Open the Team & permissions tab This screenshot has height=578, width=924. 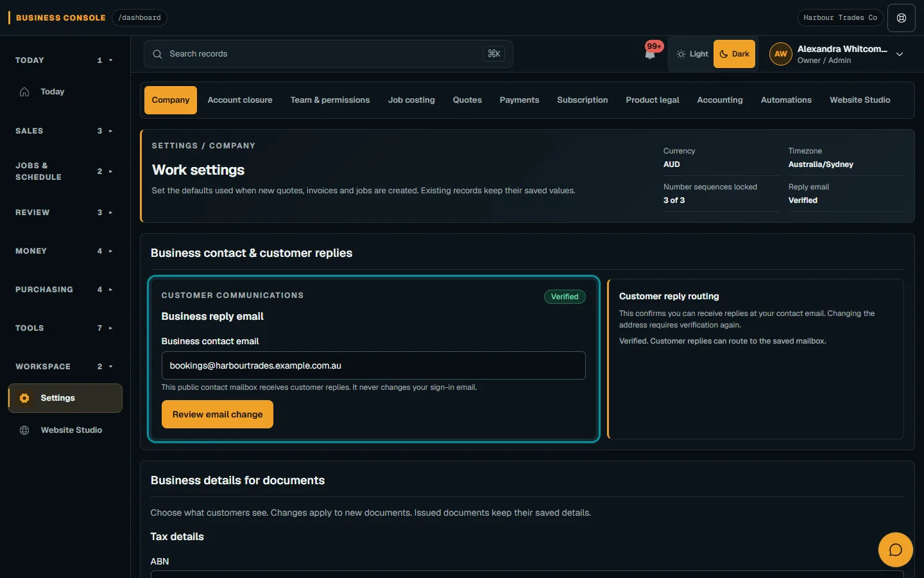(330, 100)
